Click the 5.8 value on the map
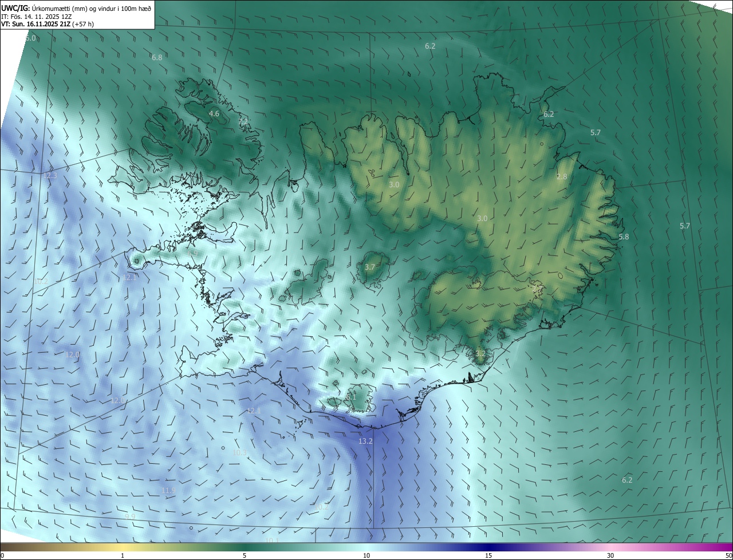Screen dimensions: 733x560 click(624, 237)
